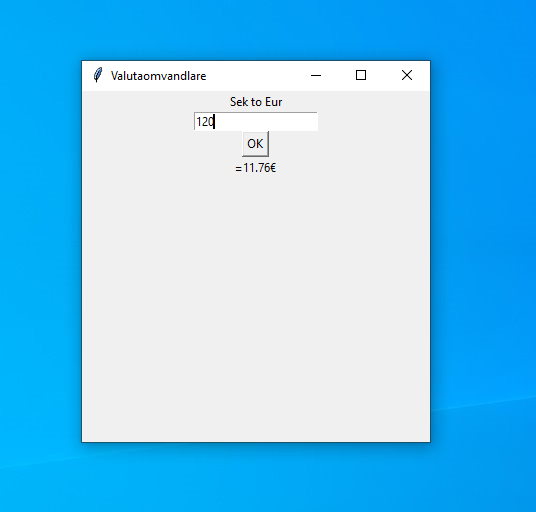
Task: Click the empty gray area below the result
Action: pyautogui.click(x=256, y=301)
